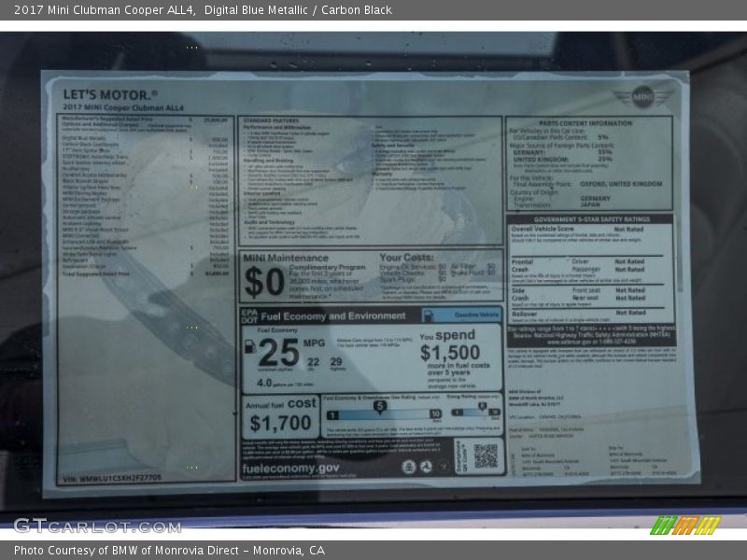This screenshot has width=747, height=560.
Task: Click the MINI winged logo on sticker
Action: pos(641,96)
